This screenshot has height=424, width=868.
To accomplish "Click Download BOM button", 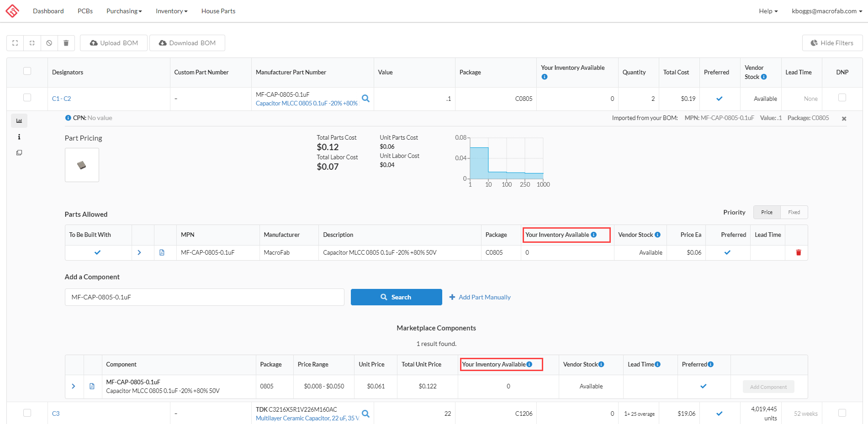I will 187,43.
